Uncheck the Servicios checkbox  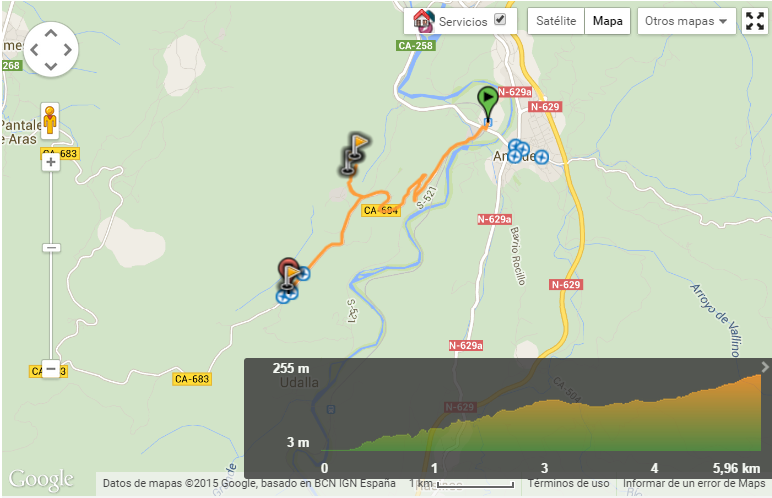point(500,20)
